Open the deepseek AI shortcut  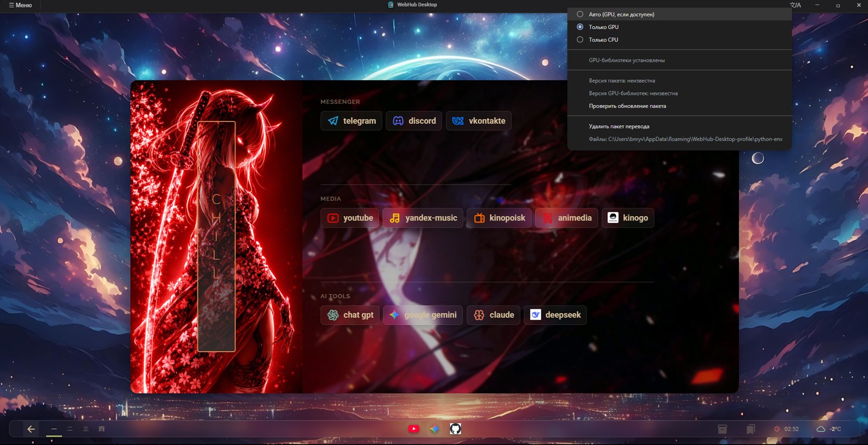[555, 315]
